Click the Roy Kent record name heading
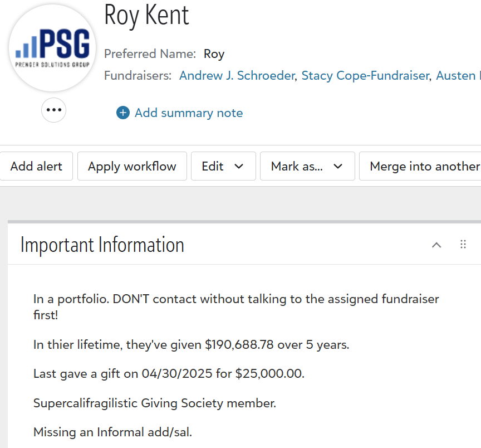 pyautogui.click(x=146, y=15)
